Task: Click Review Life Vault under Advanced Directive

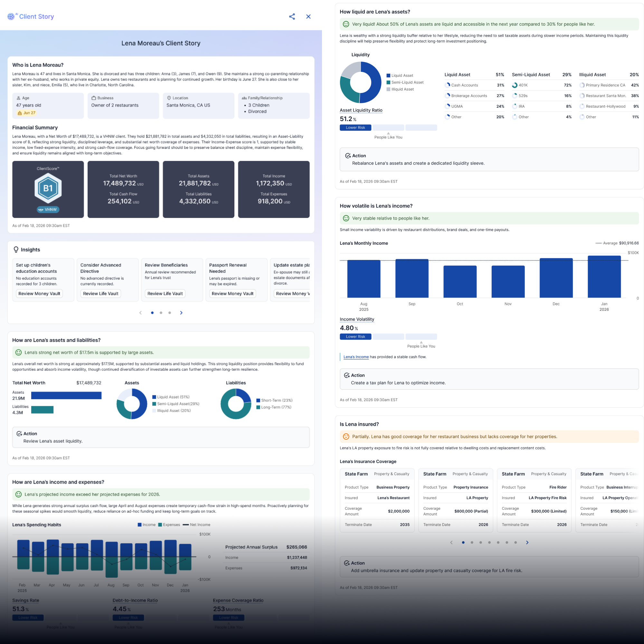Action: tap(101, 294)
